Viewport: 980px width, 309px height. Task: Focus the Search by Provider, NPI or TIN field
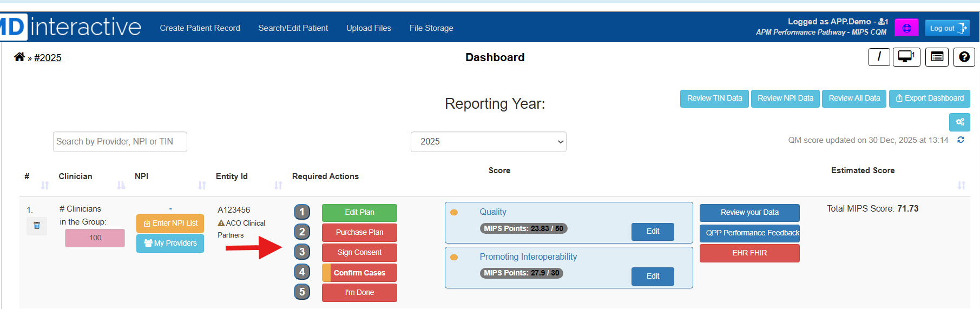point(120,142)
